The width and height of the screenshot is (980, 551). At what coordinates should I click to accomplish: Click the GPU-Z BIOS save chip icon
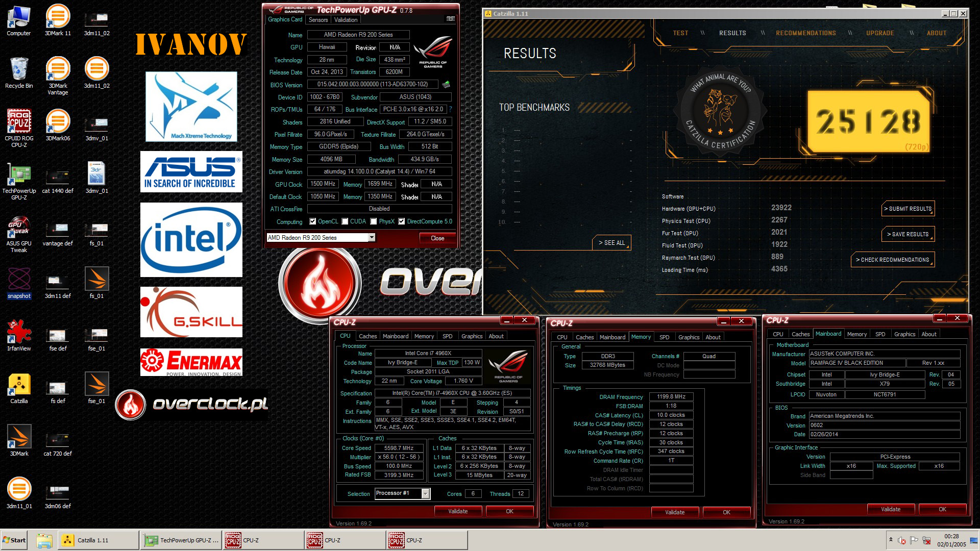tap(446, 84)
